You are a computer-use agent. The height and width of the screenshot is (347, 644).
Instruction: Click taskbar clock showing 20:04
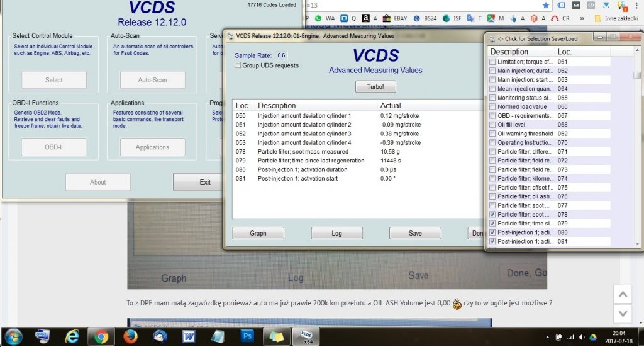pyautogui.click(x=619, y=337)
